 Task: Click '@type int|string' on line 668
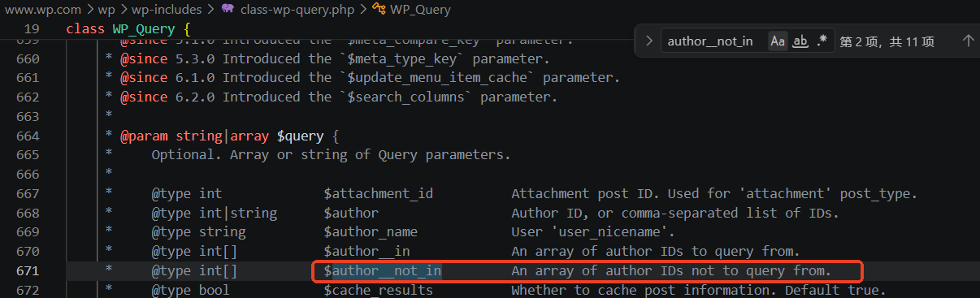click(x=215, y=214)
